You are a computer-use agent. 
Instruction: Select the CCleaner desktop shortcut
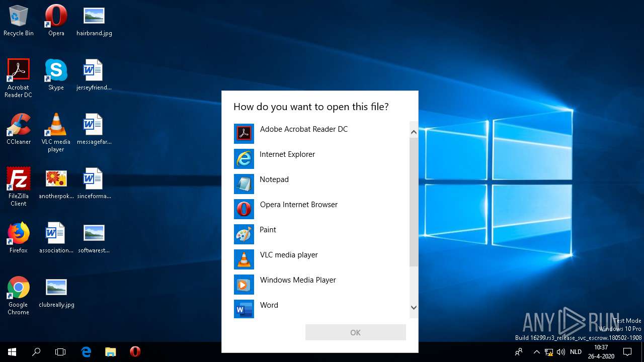point(18,129)
